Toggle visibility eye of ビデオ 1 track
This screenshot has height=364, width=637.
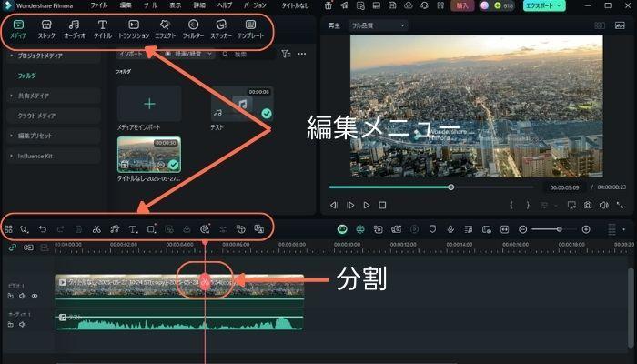click(35, 296)
